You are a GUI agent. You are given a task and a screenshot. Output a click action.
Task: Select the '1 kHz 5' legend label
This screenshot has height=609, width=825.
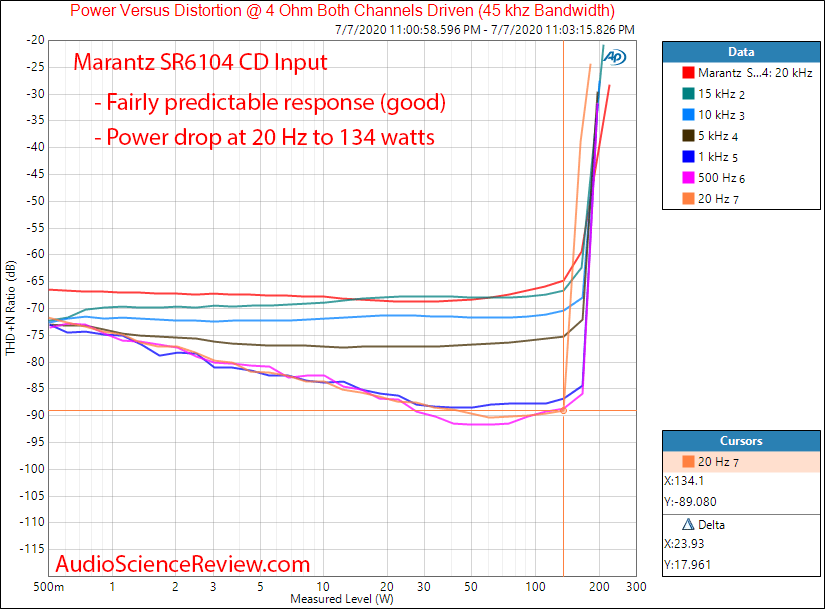[x=718, y=157]
